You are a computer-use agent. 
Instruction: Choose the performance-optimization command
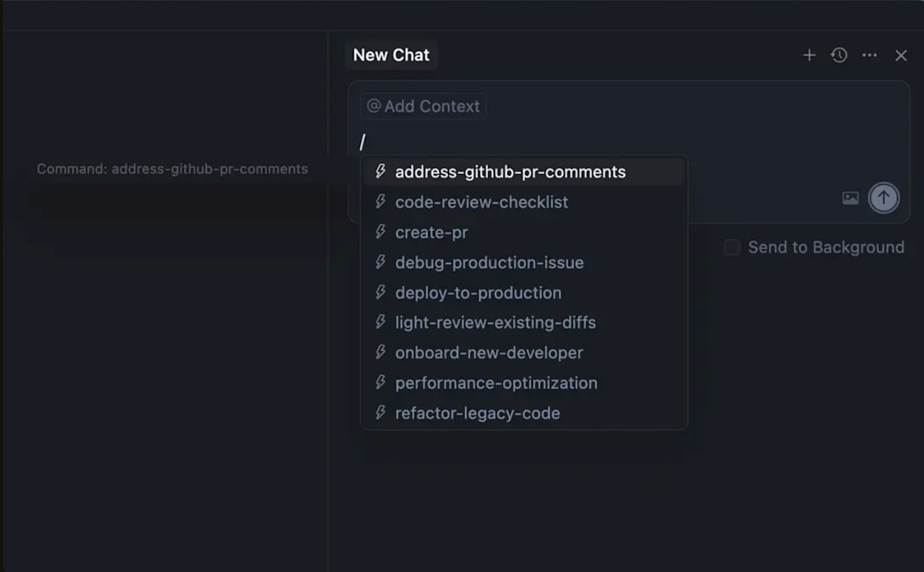[496, 383]
